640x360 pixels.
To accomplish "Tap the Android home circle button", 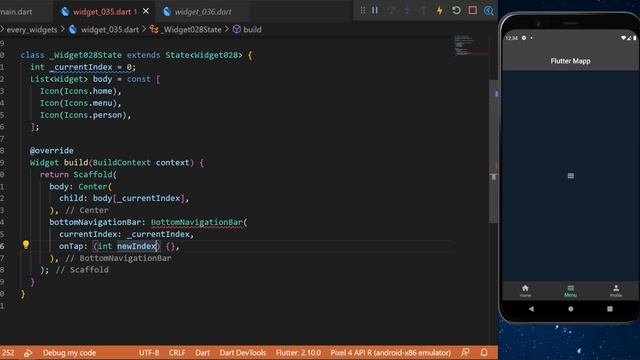I will pos(571,309).
